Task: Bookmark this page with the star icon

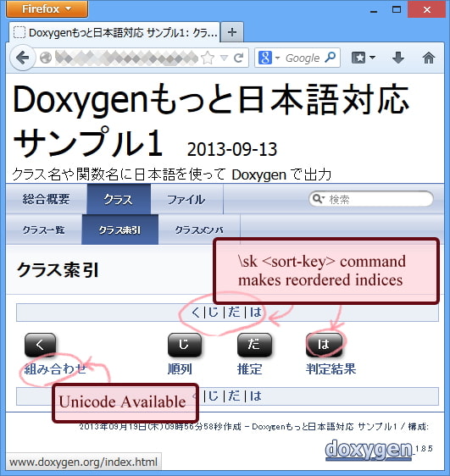Action: click(x=208, y=58)
